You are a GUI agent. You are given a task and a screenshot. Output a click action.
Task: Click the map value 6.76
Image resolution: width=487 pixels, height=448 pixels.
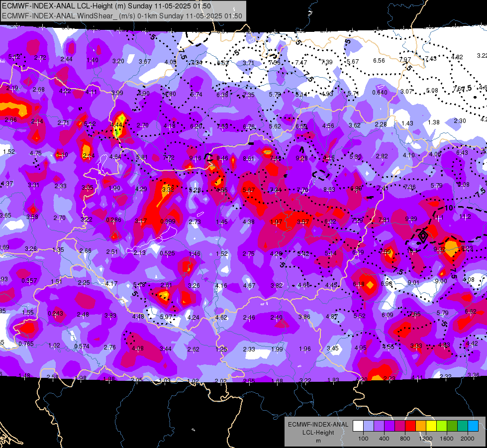pos(249,126)
